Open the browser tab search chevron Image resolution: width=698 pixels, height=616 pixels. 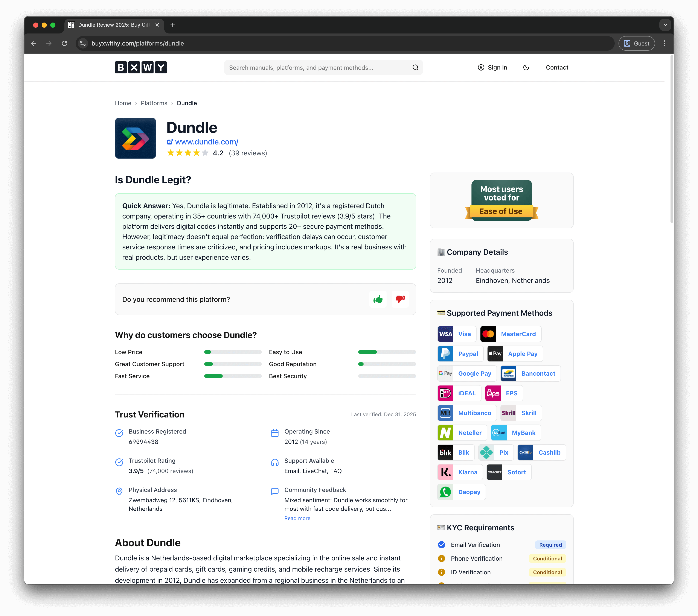(665, 24)
